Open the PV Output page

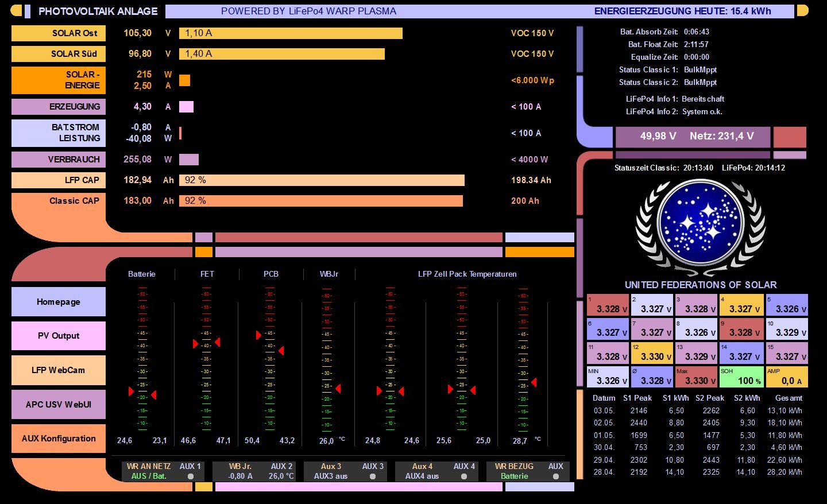(x=59, y=336)
